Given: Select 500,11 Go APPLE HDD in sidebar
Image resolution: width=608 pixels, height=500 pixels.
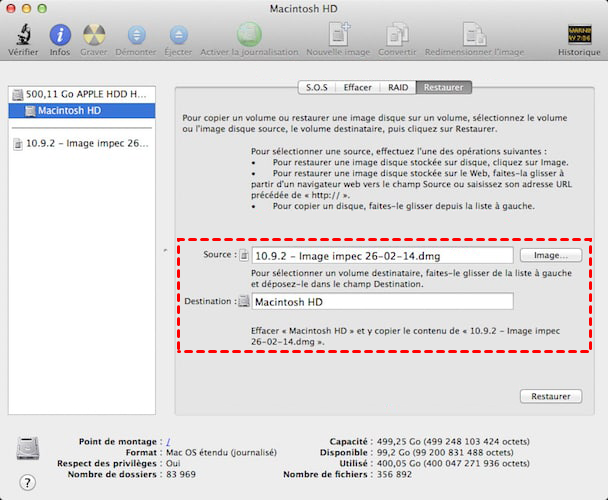Looking at the screenshot, I should click(x=82, y=94).
